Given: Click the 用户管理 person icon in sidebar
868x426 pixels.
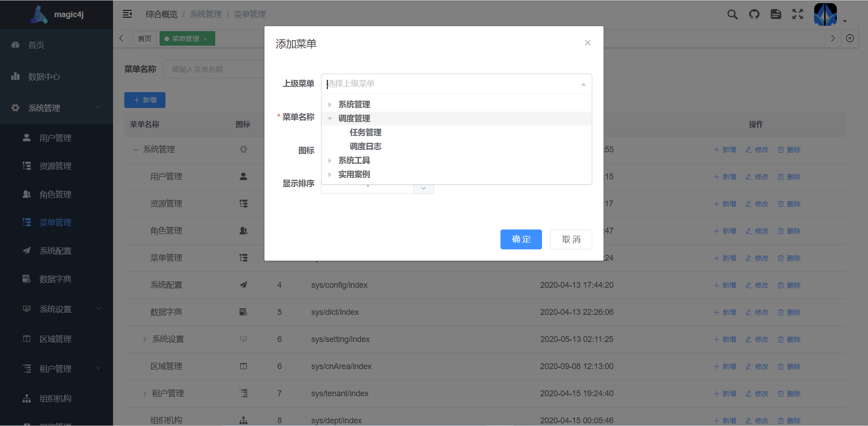Looking at the screenshot, I should [x=27, y=138].
